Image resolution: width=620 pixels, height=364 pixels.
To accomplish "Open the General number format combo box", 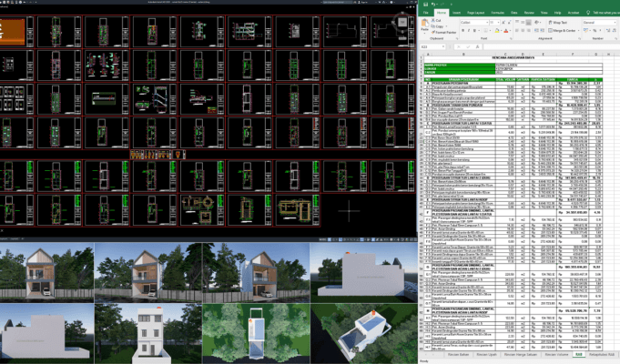I will [x=599, y=23].
